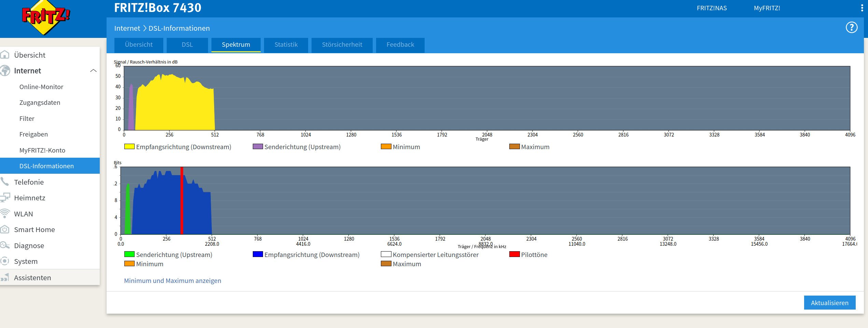
Task: Collapse the Internet menu chevron
Action: 93,71
